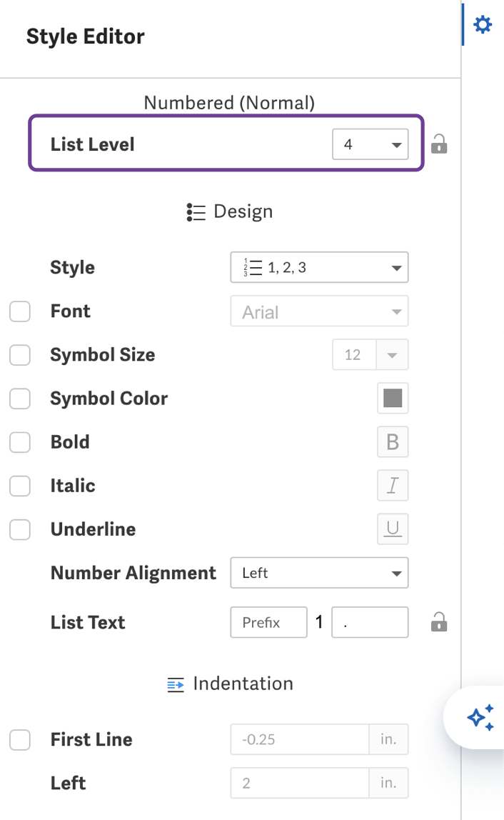504x820 pixels.
Task: Click the numbered list icon beside Design
Action: click(194, 211)
